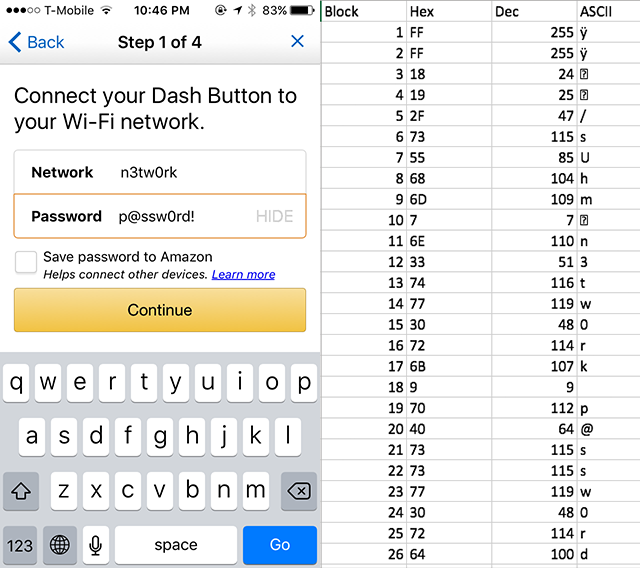This screenshot has width=640, height=568.
Task: Select Hex cell 6D in block 9
Action: [449, 199]
